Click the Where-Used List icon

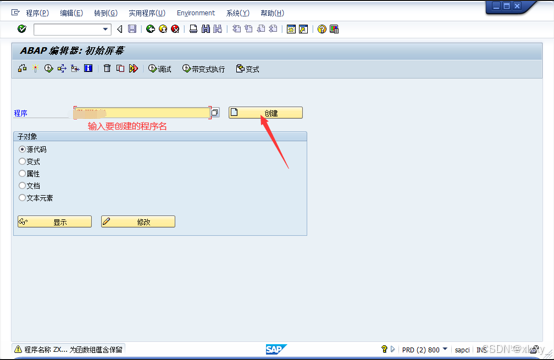(x=62, y=69)
